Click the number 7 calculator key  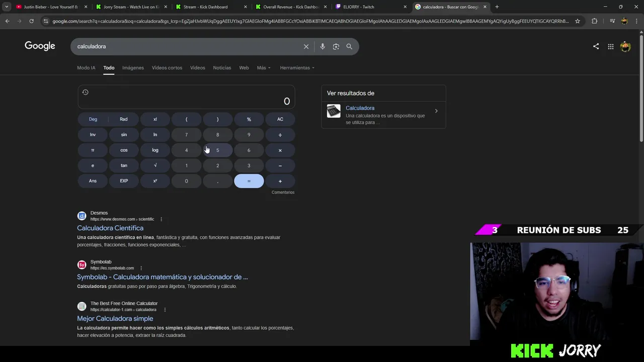pos(186,135)
